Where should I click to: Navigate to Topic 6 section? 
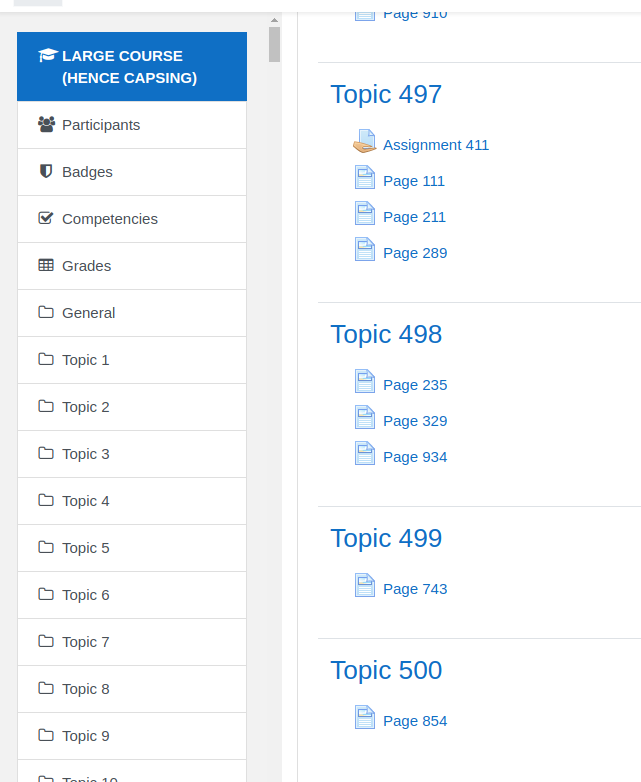point(132,594)
